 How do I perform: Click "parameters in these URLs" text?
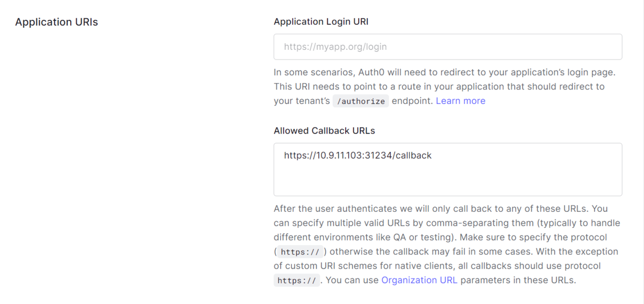click(x=518, y=280)
